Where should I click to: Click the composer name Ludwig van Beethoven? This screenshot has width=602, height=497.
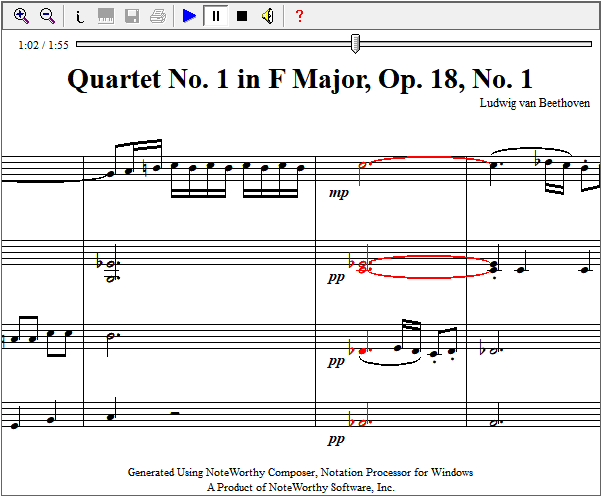[x=534, y=103]
